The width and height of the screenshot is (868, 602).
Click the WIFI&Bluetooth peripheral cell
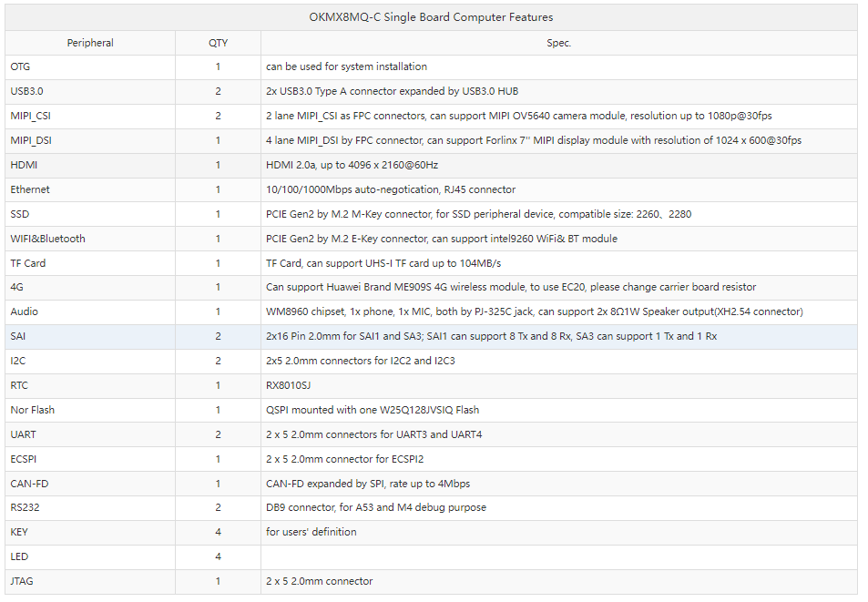90,239
